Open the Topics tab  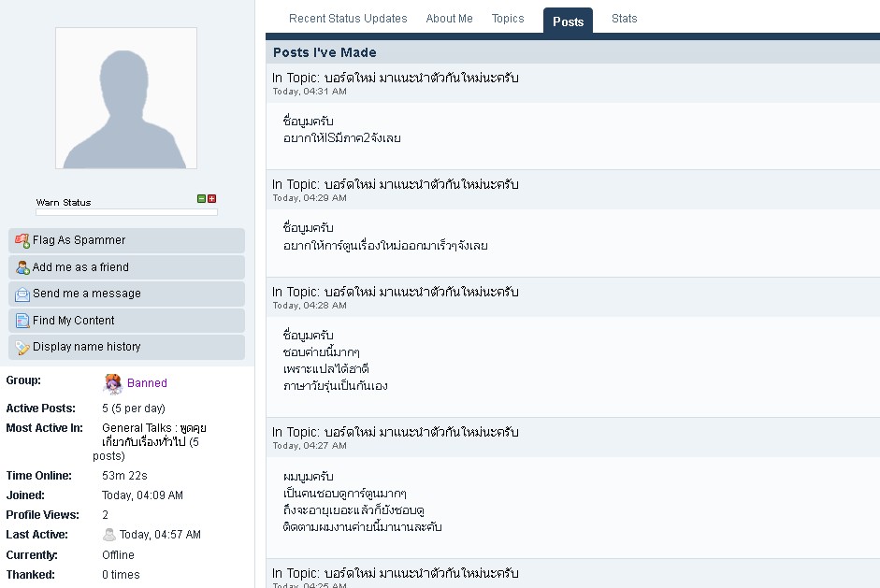point(508,19)
